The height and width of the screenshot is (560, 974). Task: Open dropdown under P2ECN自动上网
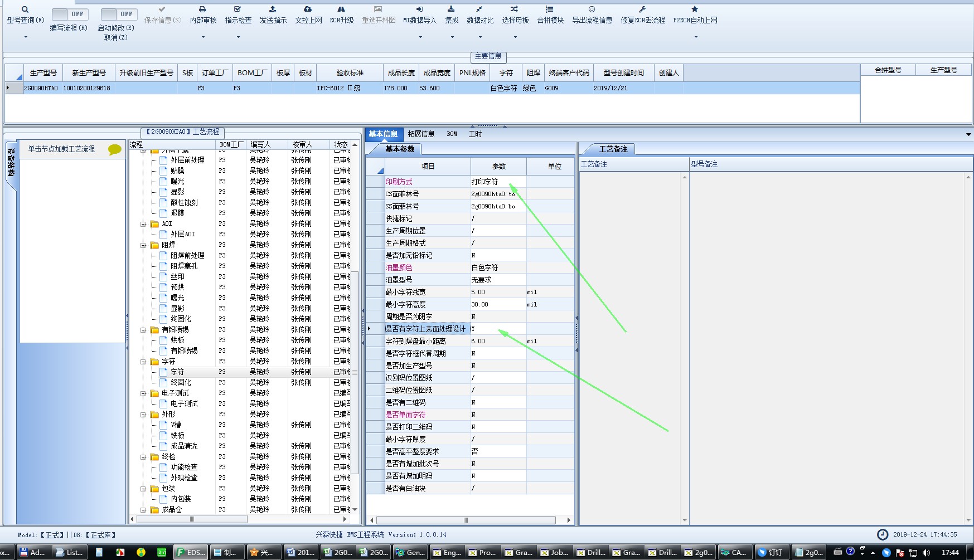pos(695,37)
